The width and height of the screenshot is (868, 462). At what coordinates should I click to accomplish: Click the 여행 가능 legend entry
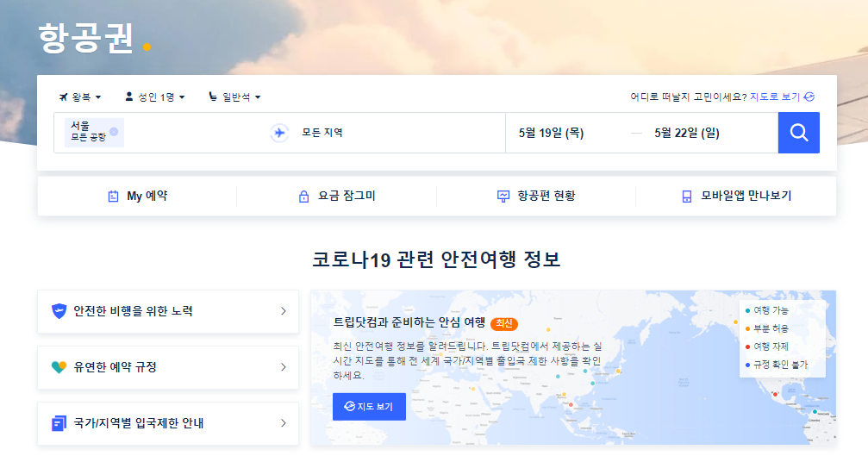click(x=767, y=310)
